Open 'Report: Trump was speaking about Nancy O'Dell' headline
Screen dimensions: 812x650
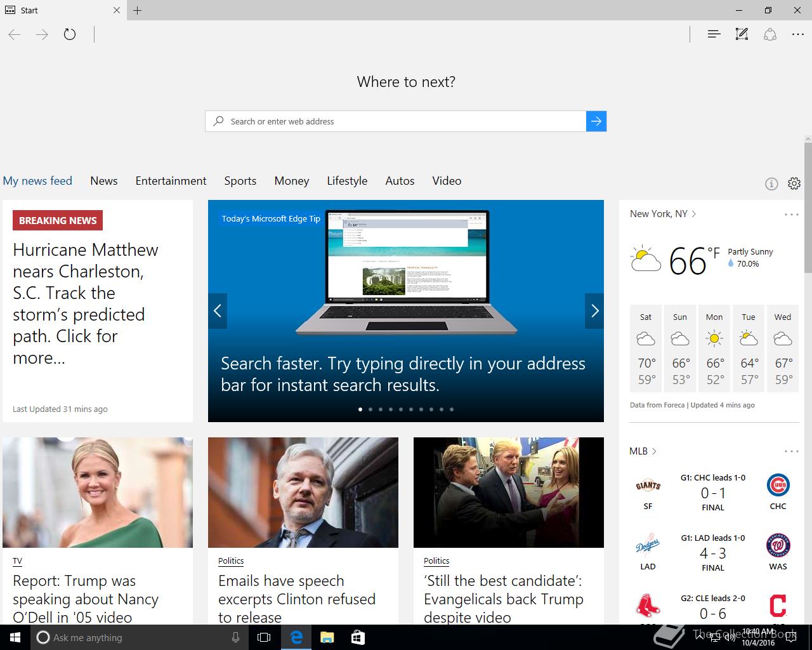pos(86,599)
